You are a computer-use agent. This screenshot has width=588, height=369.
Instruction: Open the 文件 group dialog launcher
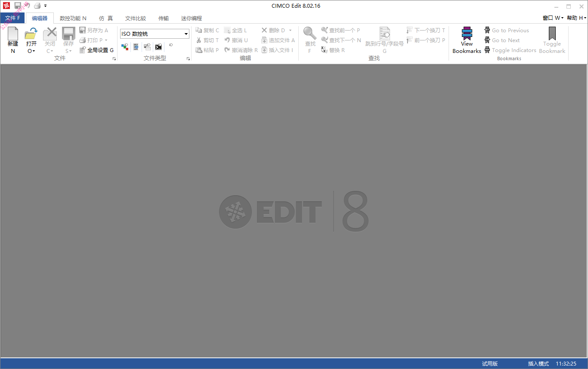[x=115, y=58]
